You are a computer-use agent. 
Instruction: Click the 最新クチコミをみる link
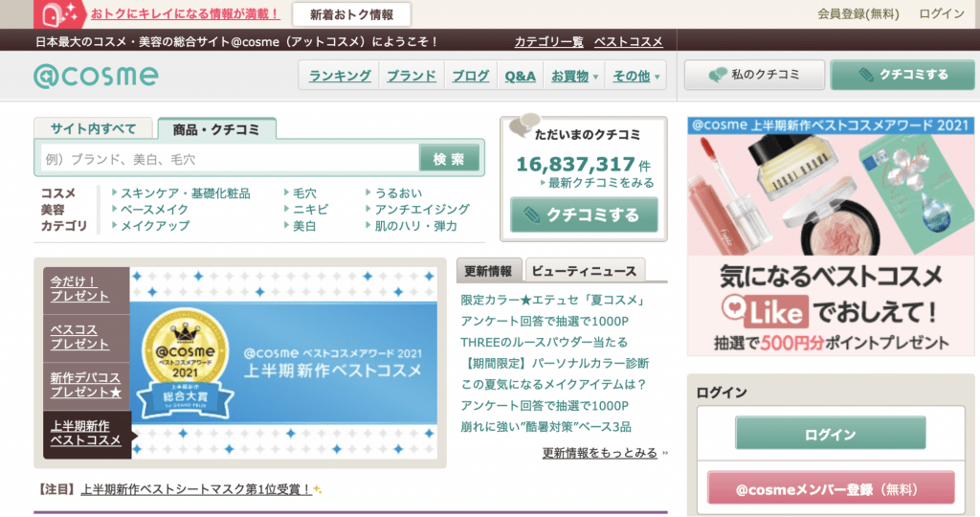pos(601,182)
